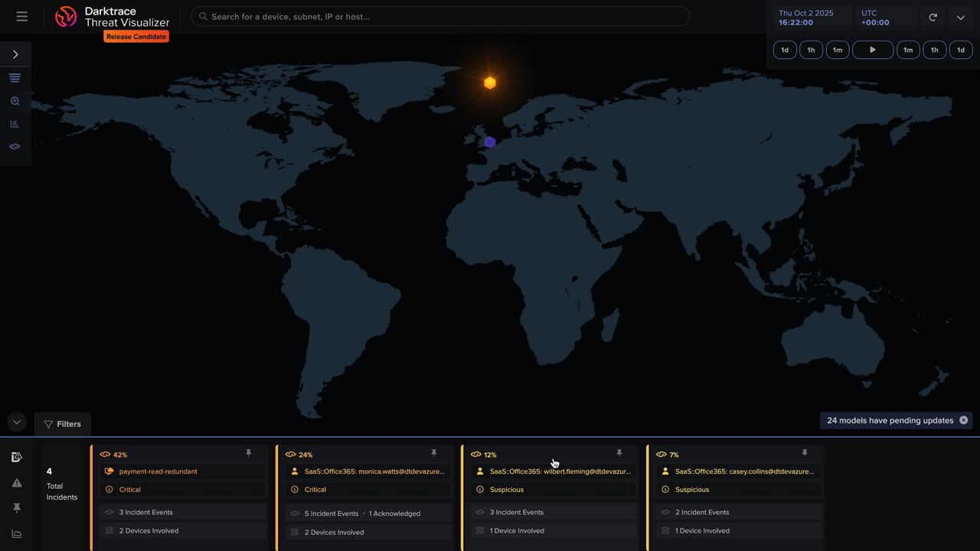Open the monica.watts Office365 incident
980x551 pixels.
click(x=374, y=471)
